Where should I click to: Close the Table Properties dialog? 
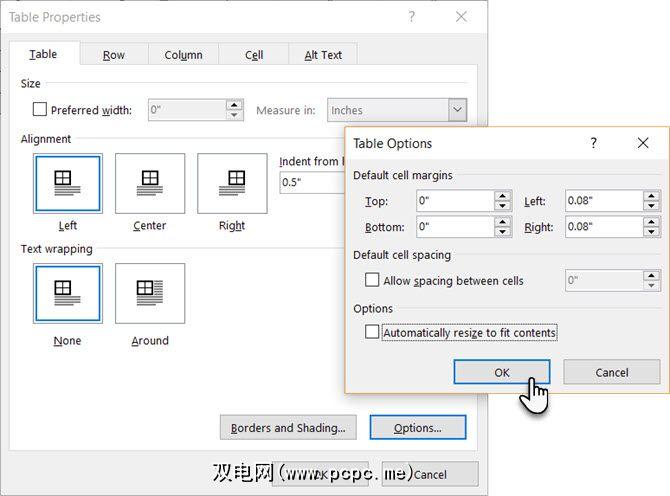[461, 17]
